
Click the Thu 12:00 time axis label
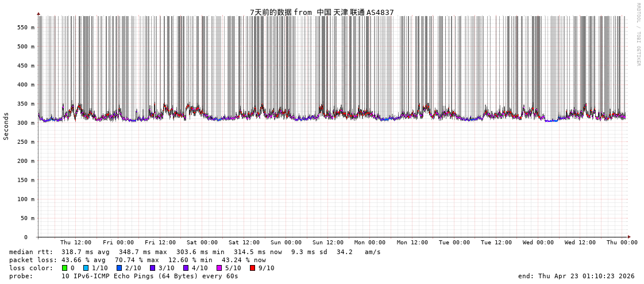(x=76, y=243)
